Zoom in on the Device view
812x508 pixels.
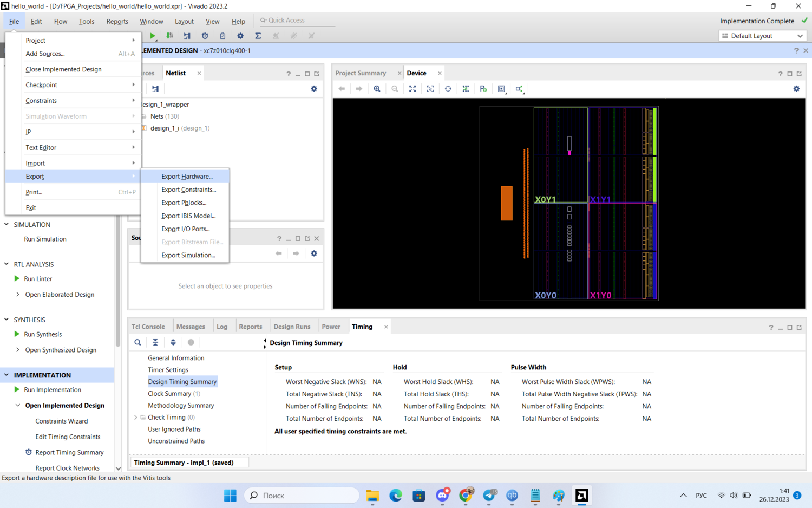377,89
